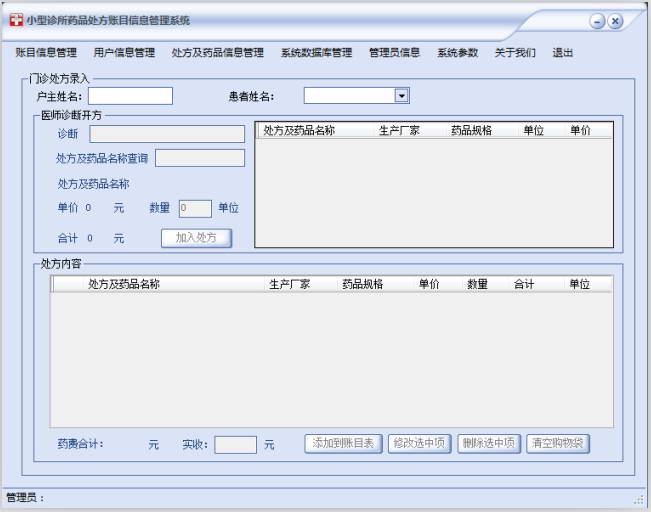
Task: Click inside the 患者姓名 combo box
Action: [x=350, y=96]
